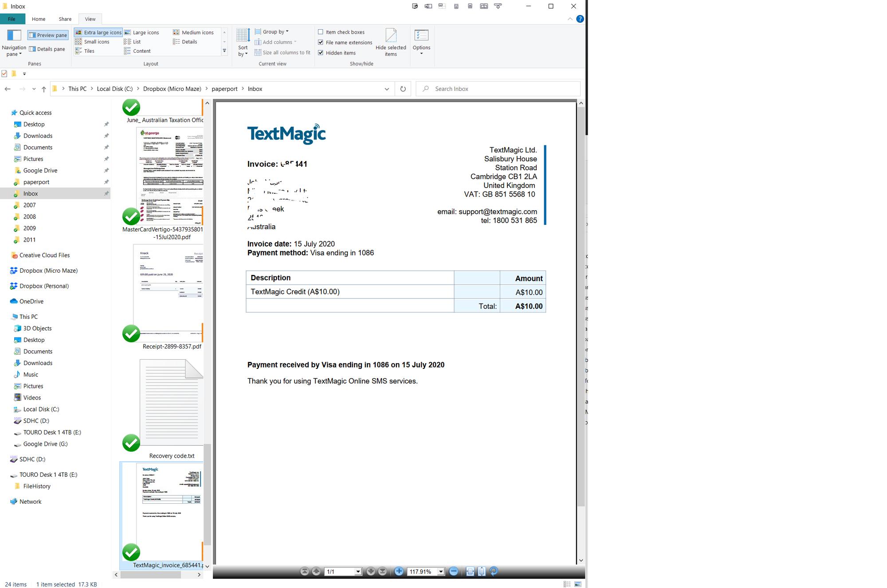Zoom in with the blue plus button
Image resolution: width=887 pixels, height=588 pixels.
399,571
